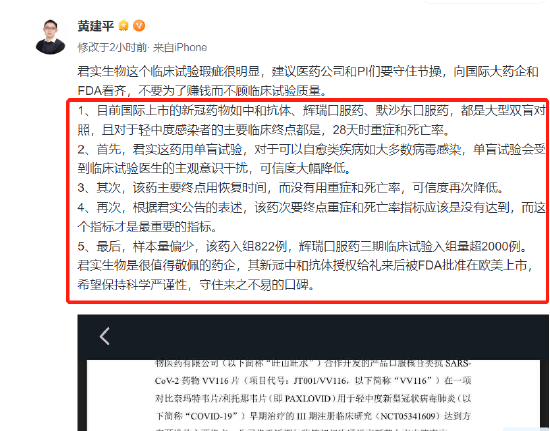Click the closing line mentioning FDA批准在欧美上市
The width and height of the screenshot is (550, 431).
coord(305,265)
